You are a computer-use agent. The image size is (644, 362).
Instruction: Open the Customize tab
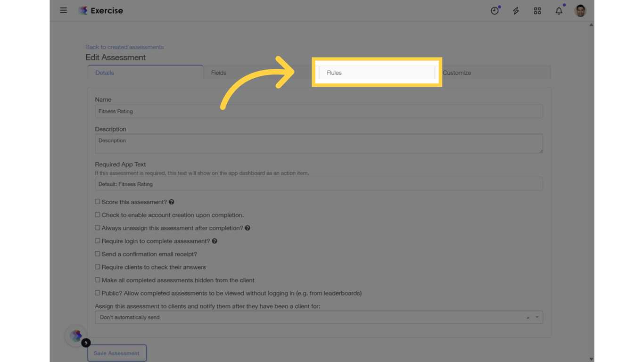tap(456, 73)
